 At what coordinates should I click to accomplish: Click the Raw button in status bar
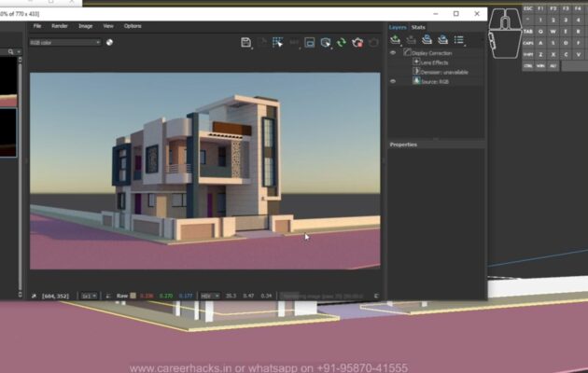[x=121, y=296]
